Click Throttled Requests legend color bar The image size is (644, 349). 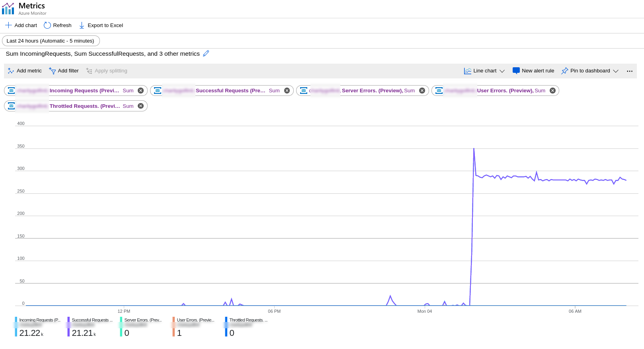(x=226, y=327)
